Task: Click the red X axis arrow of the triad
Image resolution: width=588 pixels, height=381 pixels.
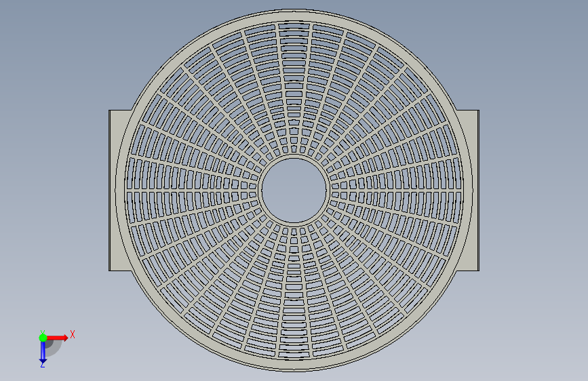Action: click(58, 338)
